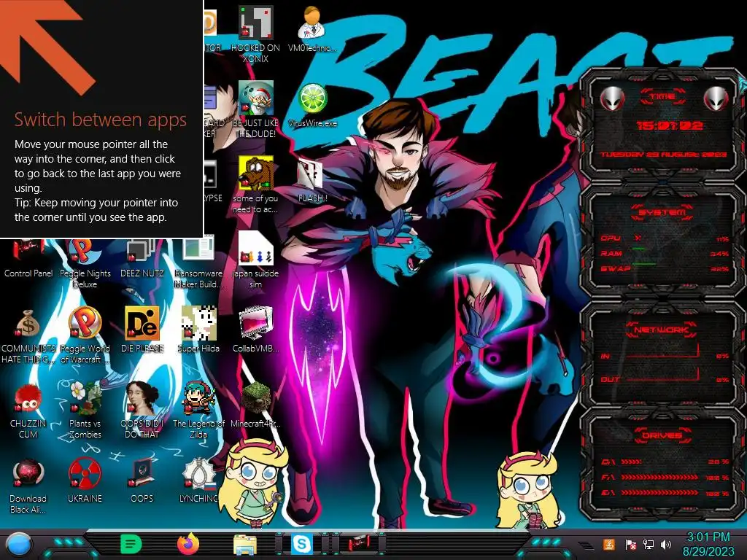Open CollabVMB monitor icon
747x560 pixels.
tap(255, 330)
